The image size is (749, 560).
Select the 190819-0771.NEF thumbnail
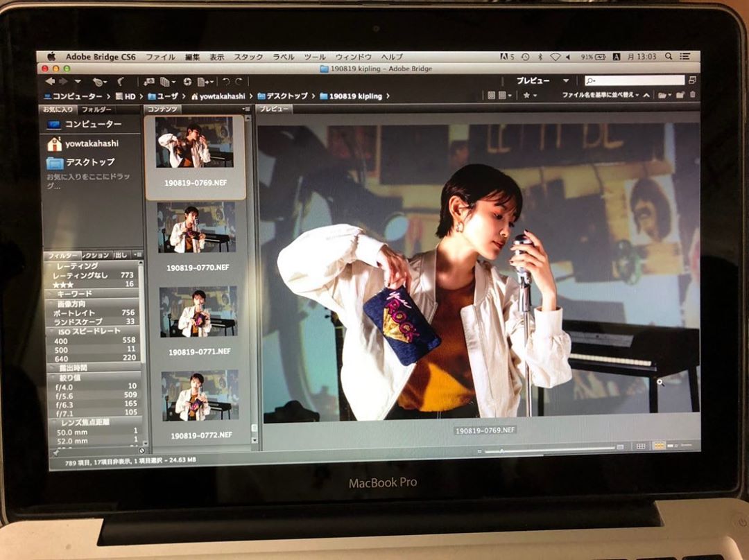coord(198,312)
